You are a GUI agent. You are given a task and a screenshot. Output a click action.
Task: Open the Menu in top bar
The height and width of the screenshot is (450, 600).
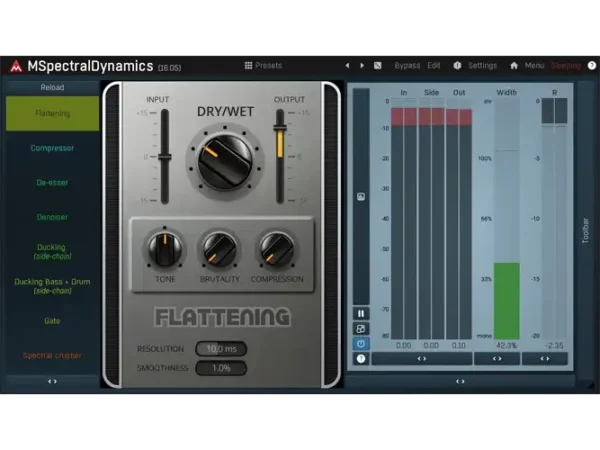click(x=535, y=65)
